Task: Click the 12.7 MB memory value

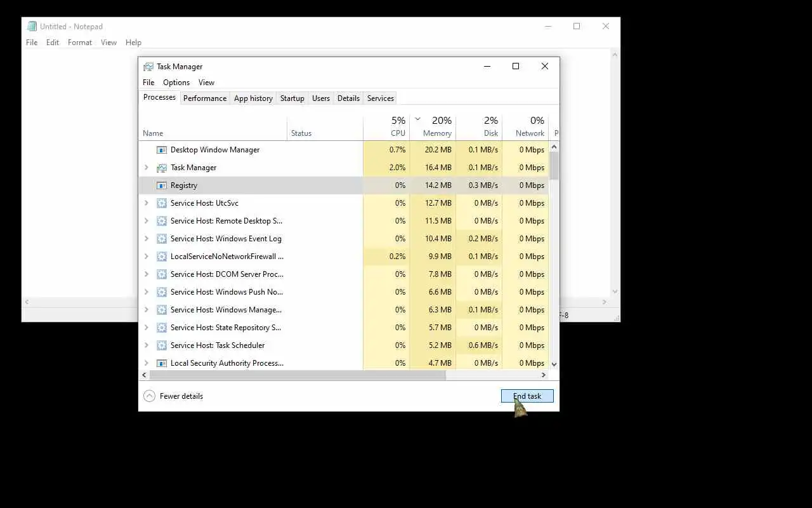Action: click(x=438, y=203)
